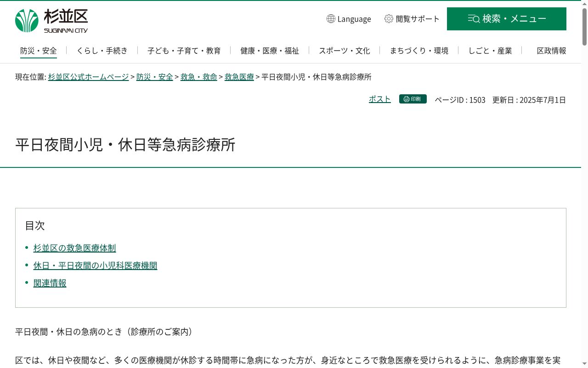The width and height of the screenshot is (588, 368).
Task: Click the 救急・救命 breadcrumb link
Action: [x=199, y=77]
